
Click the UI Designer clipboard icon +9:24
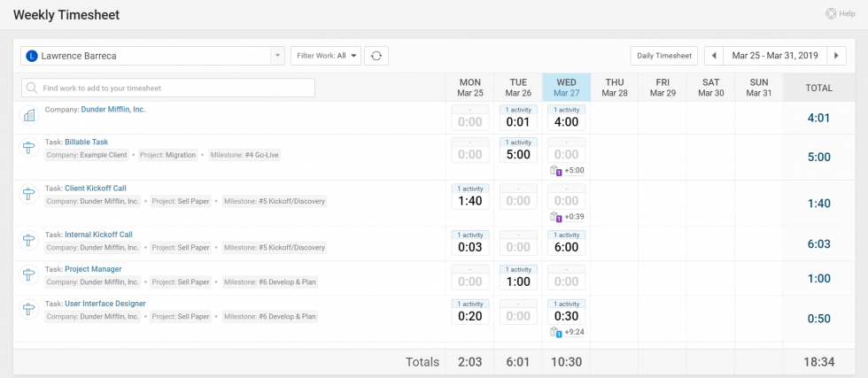tap(556, 332)
